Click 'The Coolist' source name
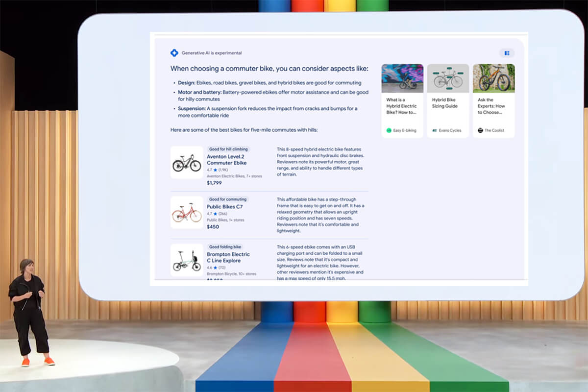Viewport: 588px width, 392px height. [x=494, y=130]
